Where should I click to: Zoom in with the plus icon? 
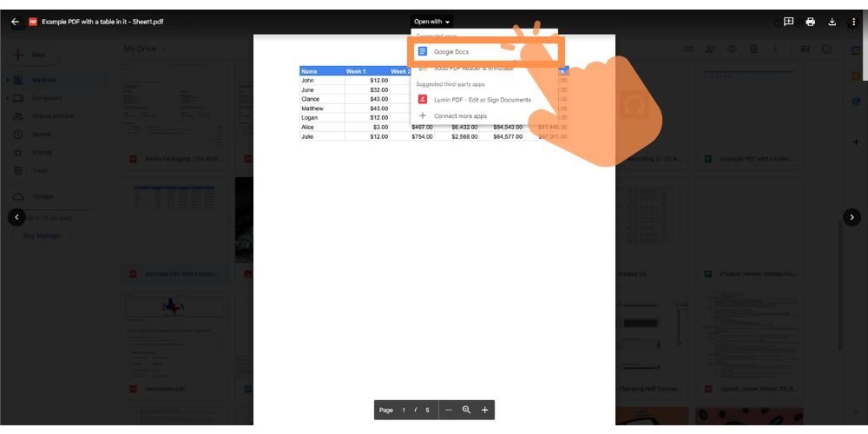[x=484, y=410]
